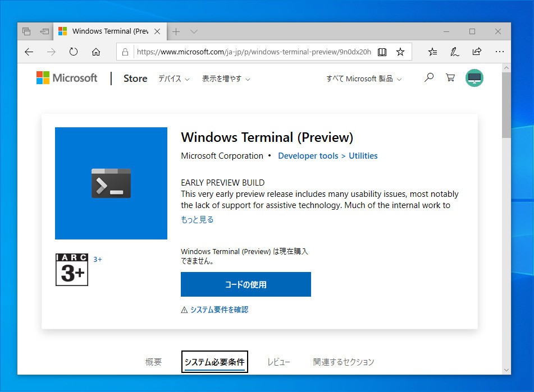This screenshot has width=534, height=392.
Task: Expand the デバイス menu
Action: click(x=174, y=79)
